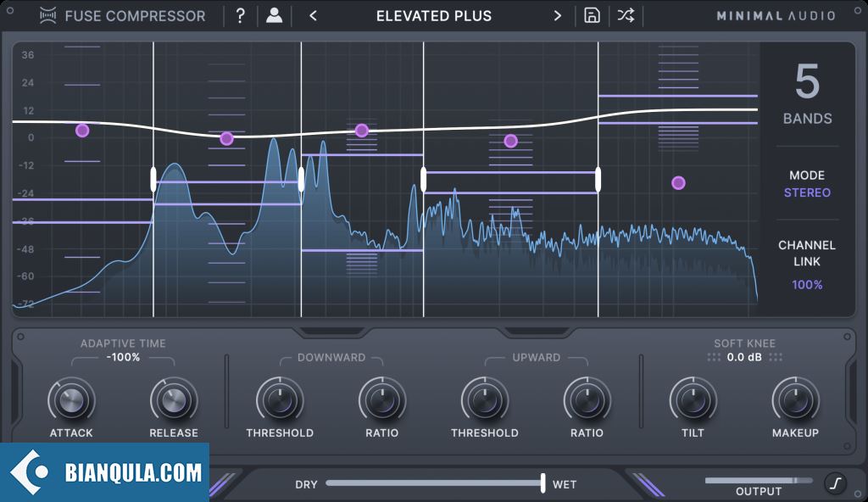Image resolution: width=868 pixels, height=502 pixels.
Task: Toggle the soft clip curve button near Output
Action: (x=835, y=483)
